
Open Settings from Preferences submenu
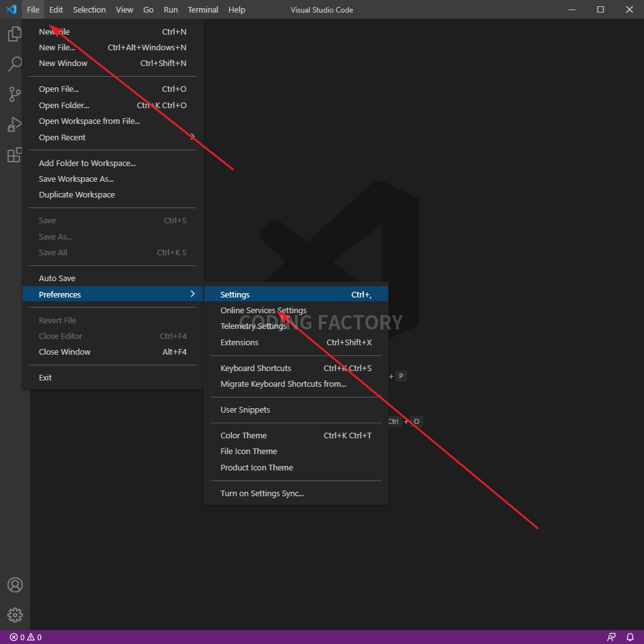(296, 294)
